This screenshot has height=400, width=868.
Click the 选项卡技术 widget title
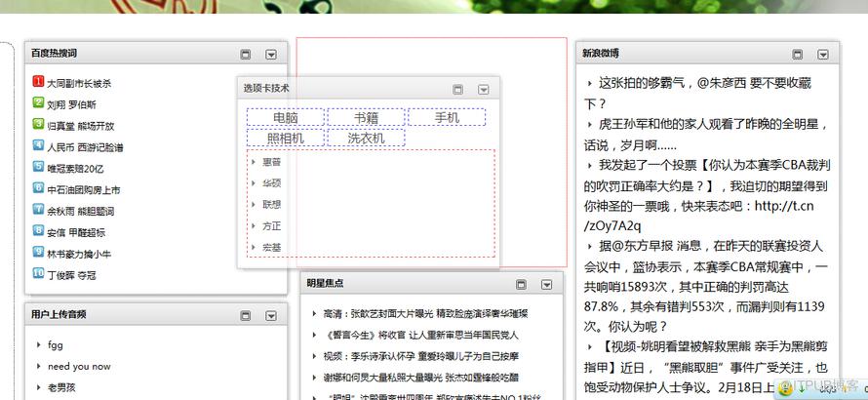(266, 89)
